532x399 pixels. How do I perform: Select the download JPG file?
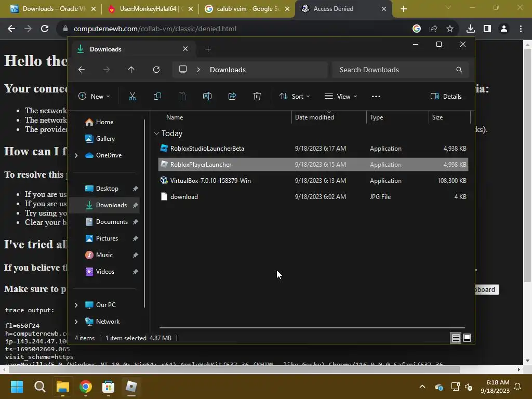point(313,197)
